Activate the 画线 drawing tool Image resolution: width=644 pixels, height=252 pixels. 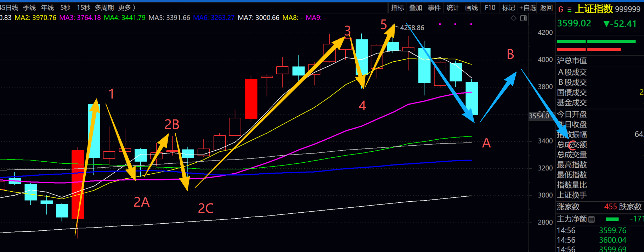471,8
